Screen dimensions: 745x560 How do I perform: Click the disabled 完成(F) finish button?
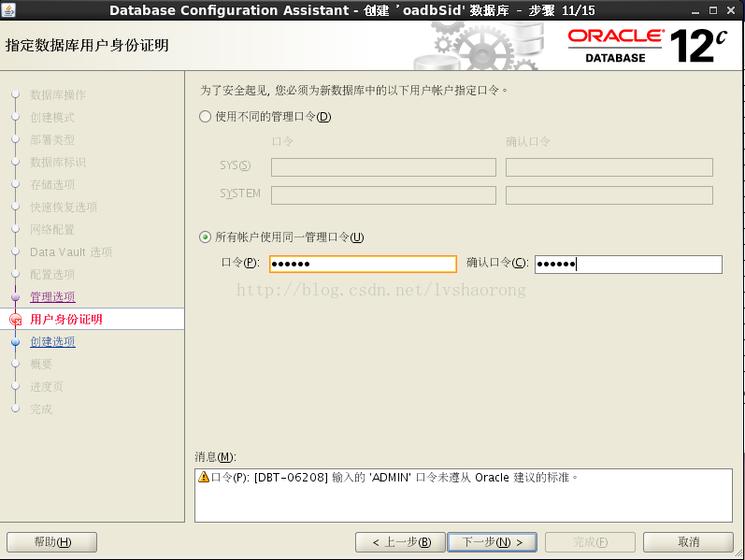(x=590, y=542)
